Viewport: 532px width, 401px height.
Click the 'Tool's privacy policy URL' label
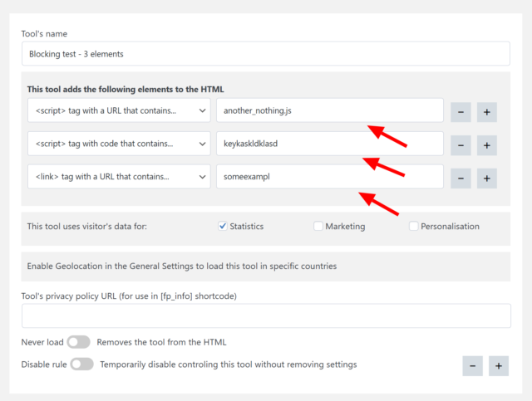pos(129,296)
